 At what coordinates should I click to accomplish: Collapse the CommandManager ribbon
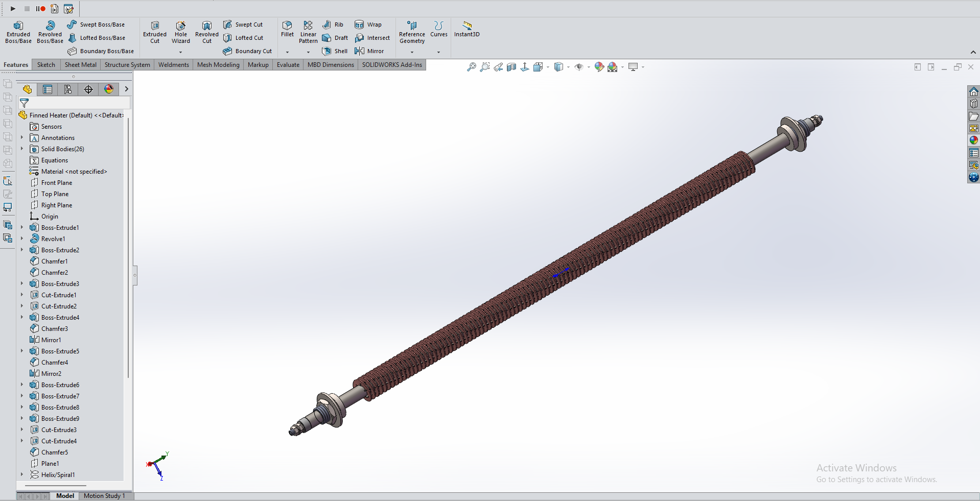coord(973,52)
